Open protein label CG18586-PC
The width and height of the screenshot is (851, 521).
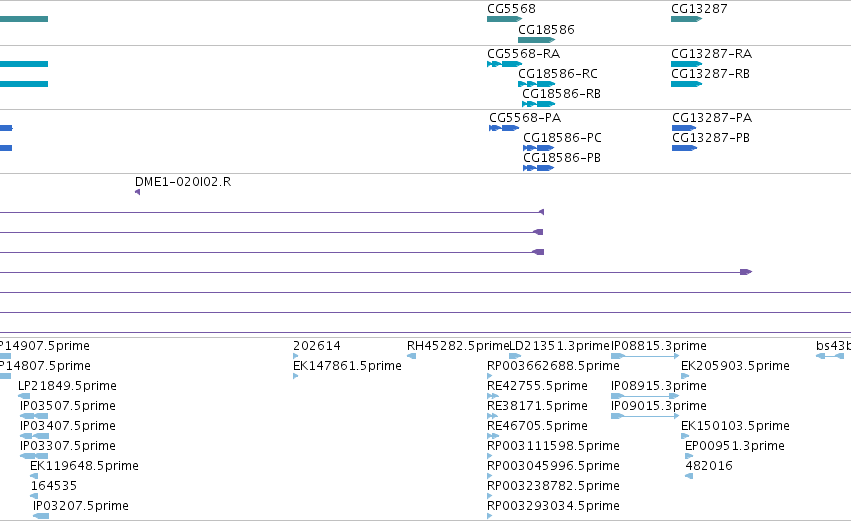click(562, 138)
